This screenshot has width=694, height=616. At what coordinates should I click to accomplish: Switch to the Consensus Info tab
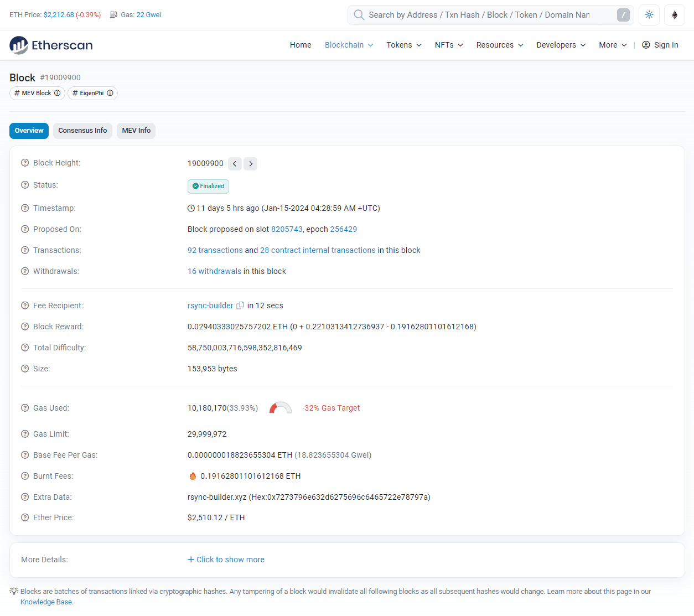[82, 131]
